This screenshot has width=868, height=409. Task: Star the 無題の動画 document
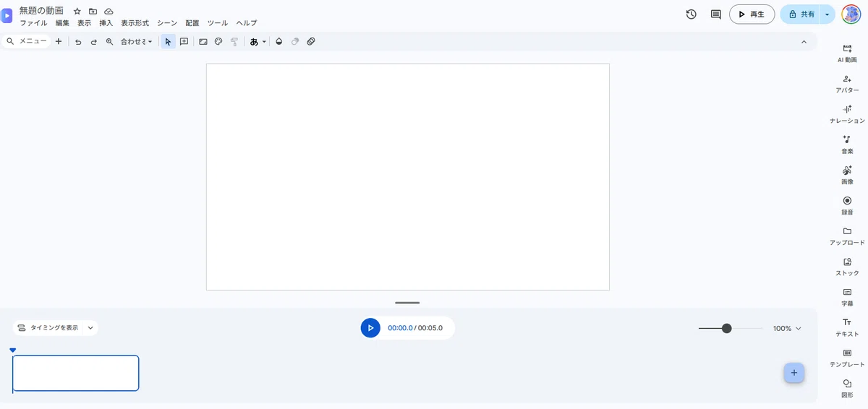77,12
